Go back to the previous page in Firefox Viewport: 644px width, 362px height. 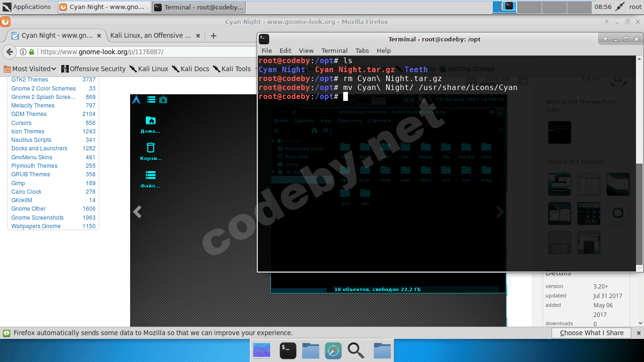point(9,52)
